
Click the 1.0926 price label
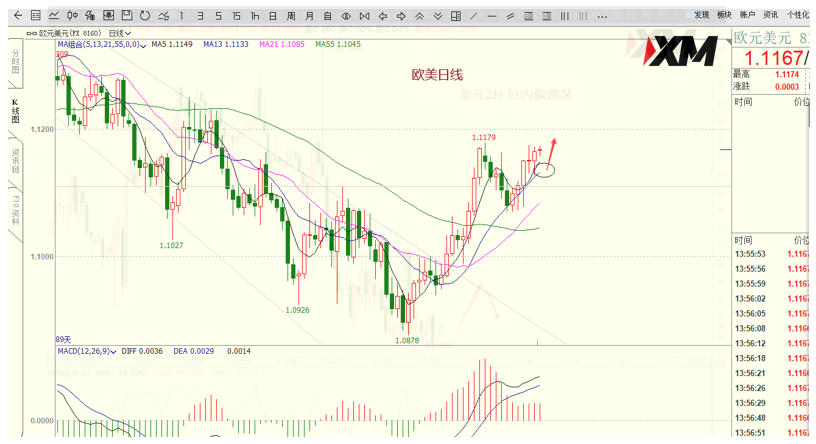click(x=297, y=310)
